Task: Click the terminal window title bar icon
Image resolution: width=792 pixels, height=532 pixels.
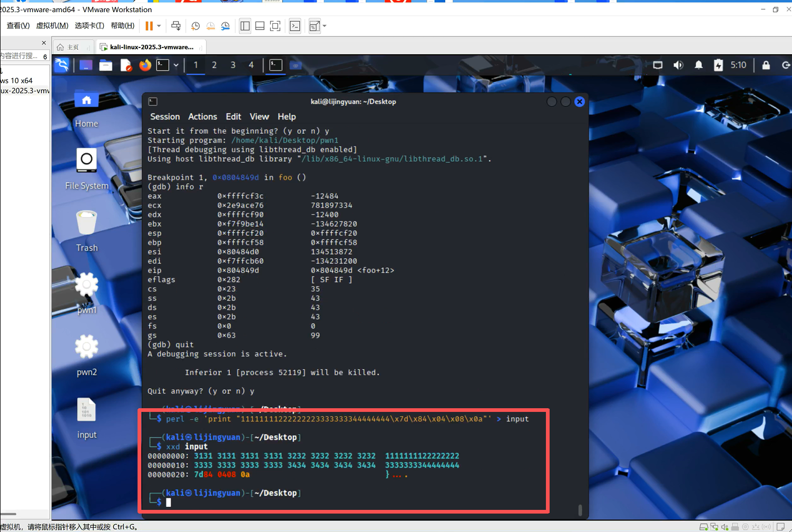Action: (x=153, y=102)
